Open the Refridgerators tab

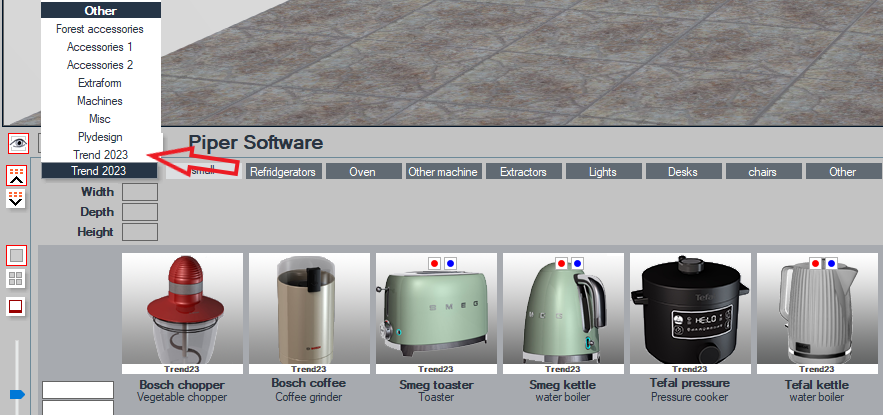click(284, 172)
